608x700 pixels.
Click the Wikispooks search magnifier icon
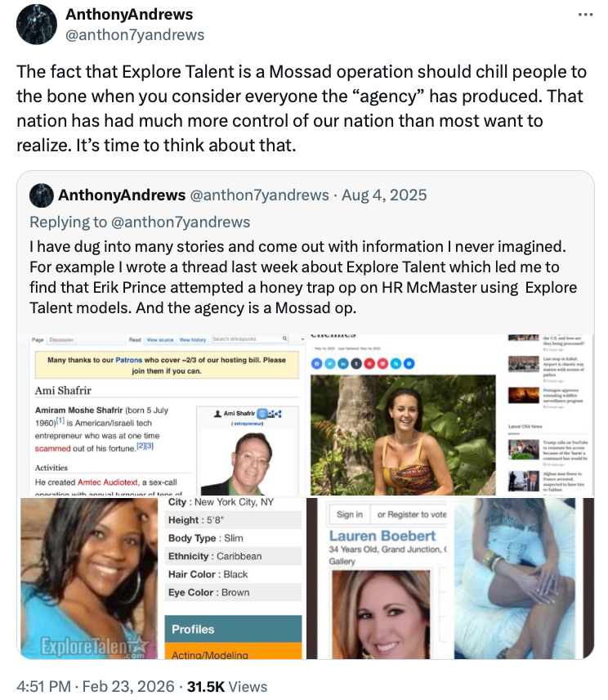284,339
